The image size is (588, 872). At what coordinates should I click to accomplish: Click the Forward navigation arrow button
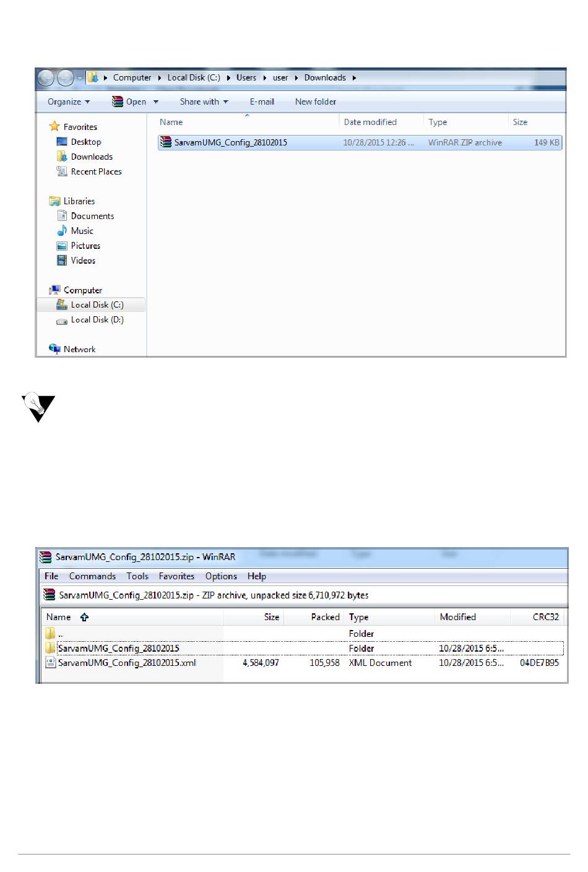click(x=66, y=78)
